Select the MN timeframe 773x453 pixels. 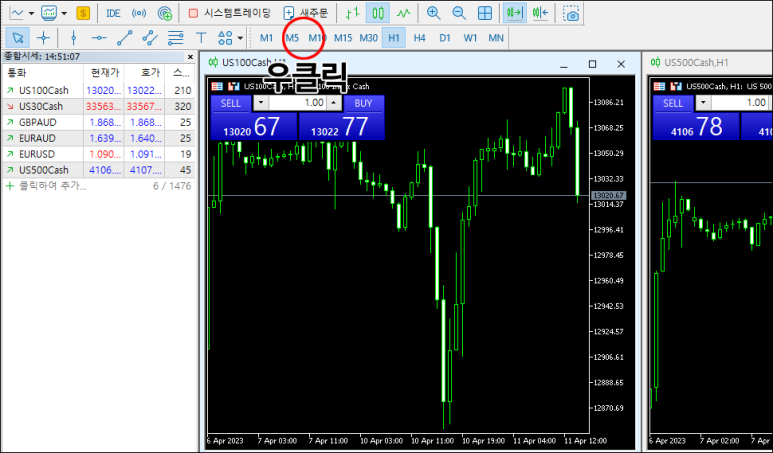(496, 37)
